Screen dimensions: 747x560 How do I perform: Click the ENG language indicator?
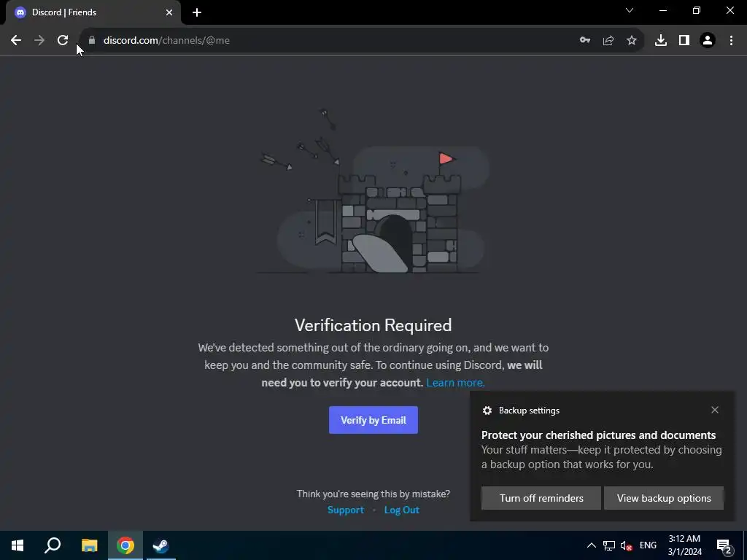tap(648, 545)
